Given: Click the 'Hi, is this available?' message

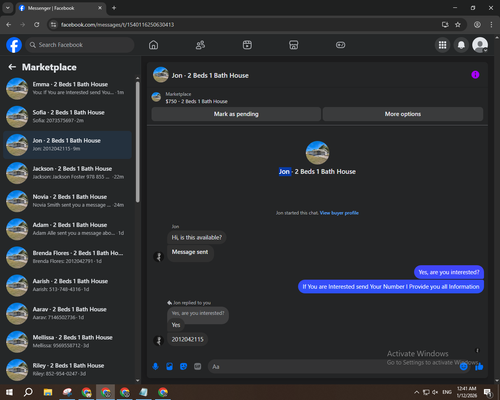Looking at the screenshot, I should tap(197, 237).
